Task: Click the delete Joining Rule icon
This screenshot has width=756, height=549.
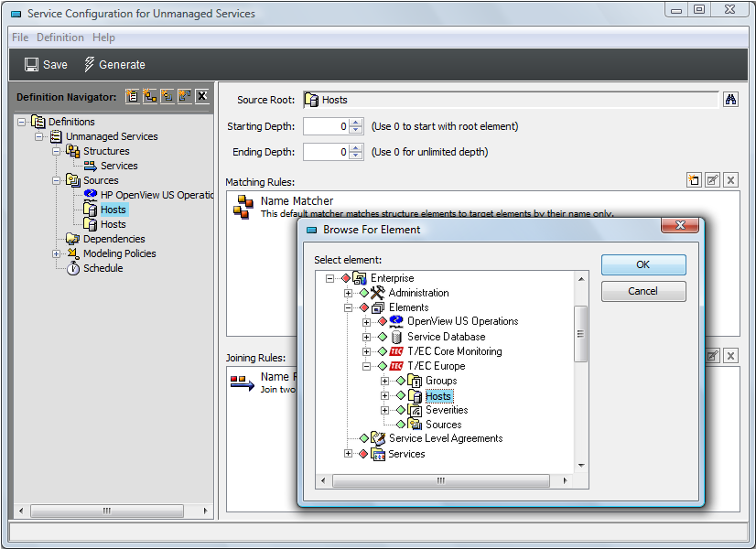Action: pos(730,356)
